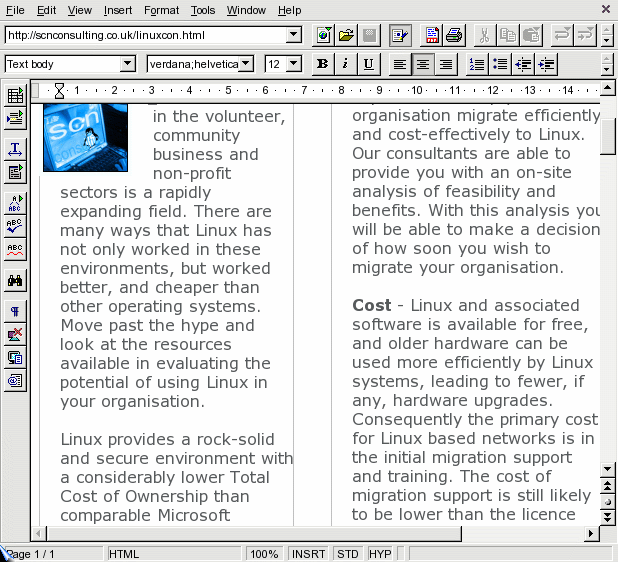618x562 pixels.
Task: Click the scn logo image
Action: tap(86, 138)
